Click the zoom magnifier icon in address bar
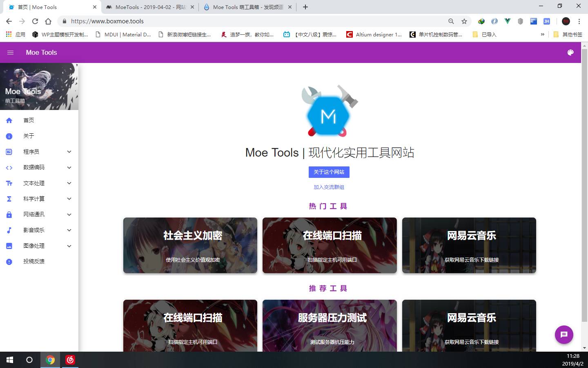 click(451, 21)
